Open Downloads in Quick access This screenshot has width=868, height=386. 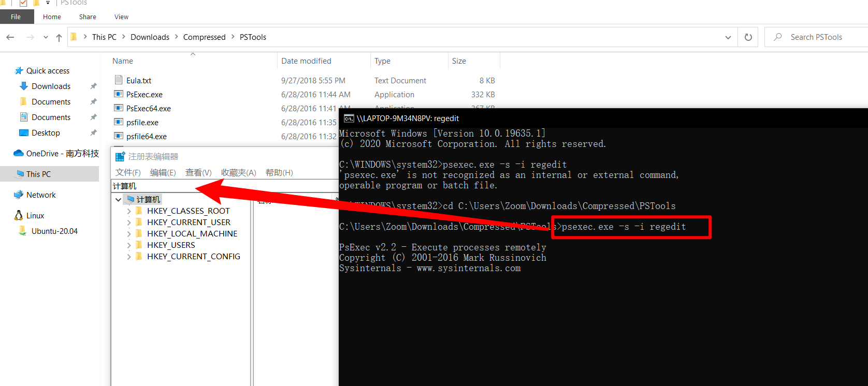[x=51, y=86]
